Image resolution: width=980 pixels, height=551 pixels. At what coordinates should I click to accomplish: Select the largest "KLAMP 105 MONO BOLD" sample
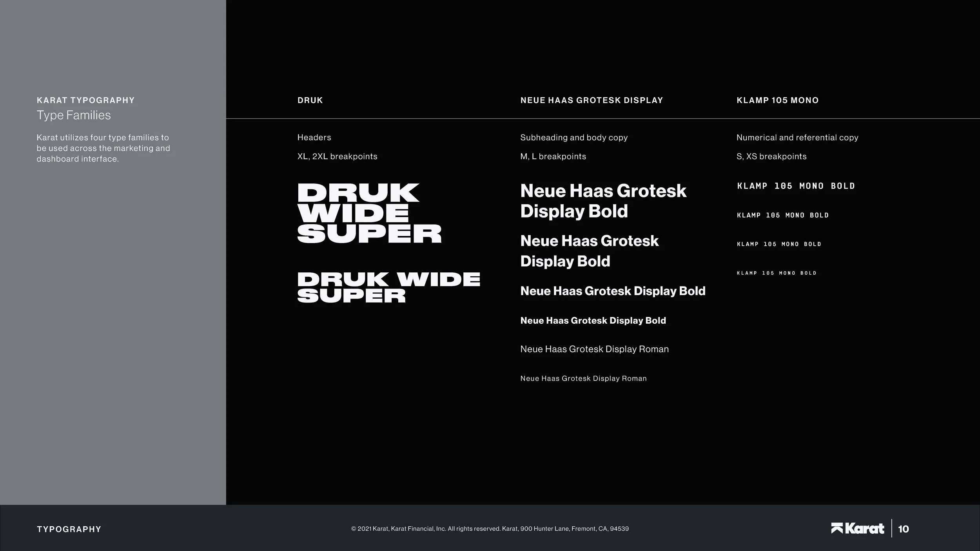tap(796, 186)
